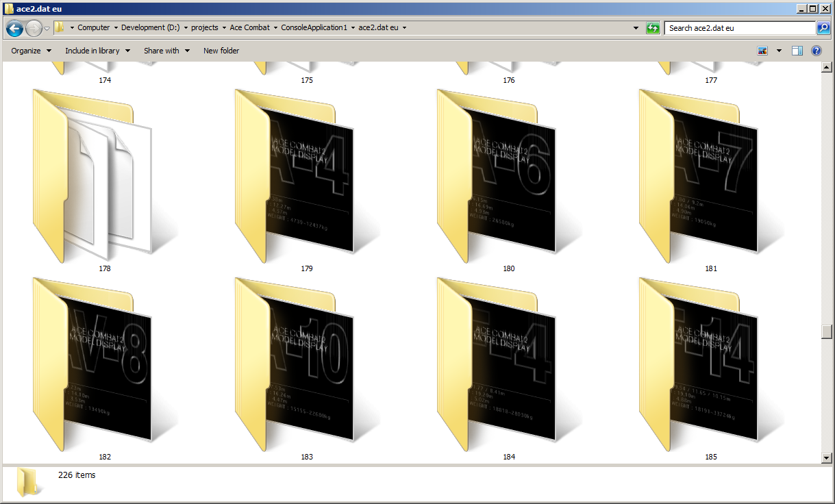Select folder 183 with the A-10 thumbnail
This screenshot has width=835, height=504.
295,366
